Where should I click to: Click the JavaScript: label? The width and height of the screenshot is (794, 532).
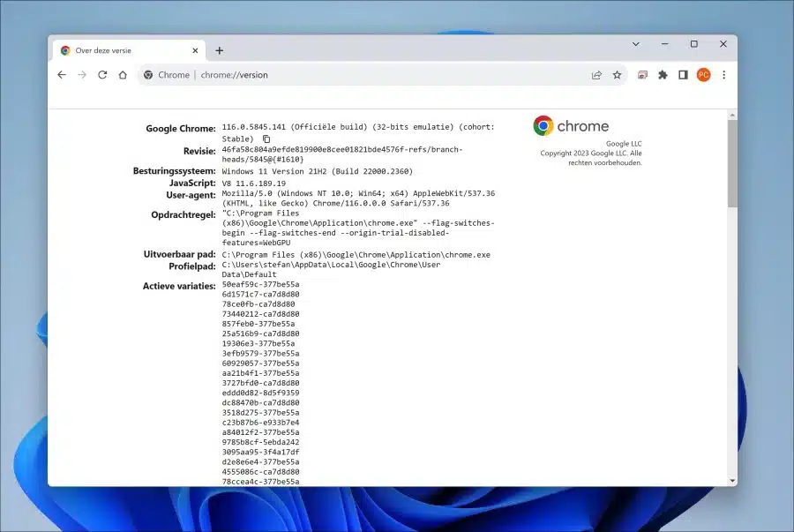point(192,184)
